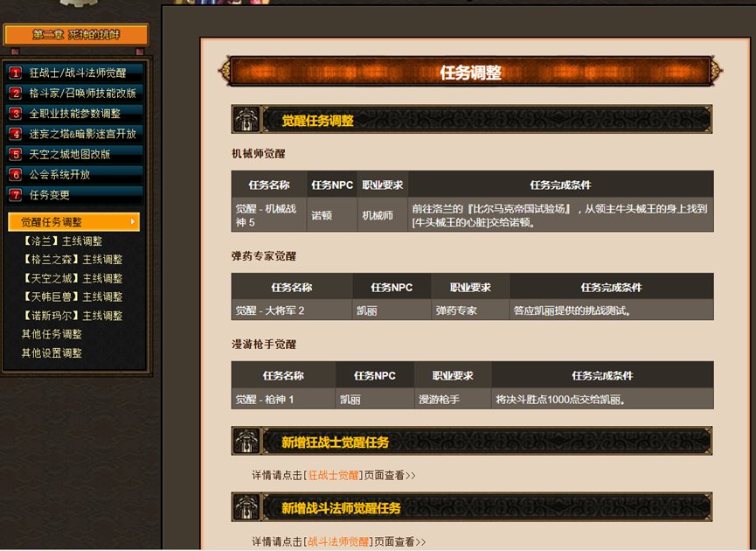This screenshot has height=551, width=756.
Task: Click the 觉醒 - 大将军 2 cell
Action: [x=292, y=310]
